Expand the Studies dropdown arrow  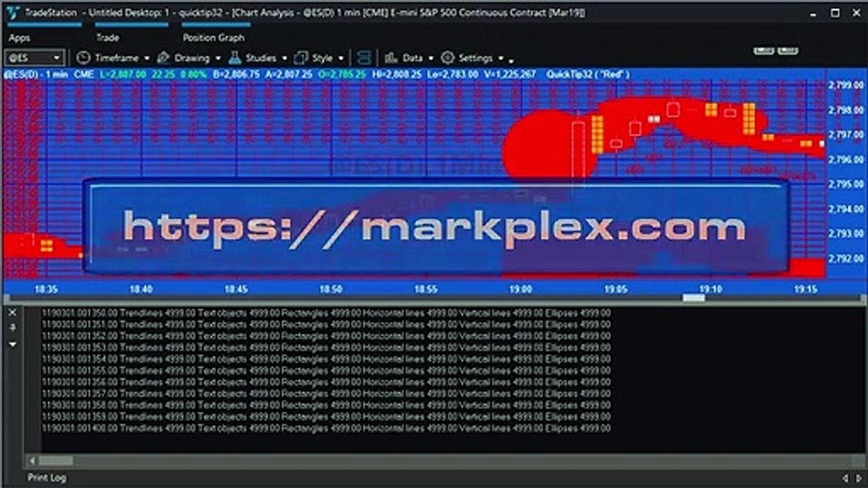coord(284,58)
